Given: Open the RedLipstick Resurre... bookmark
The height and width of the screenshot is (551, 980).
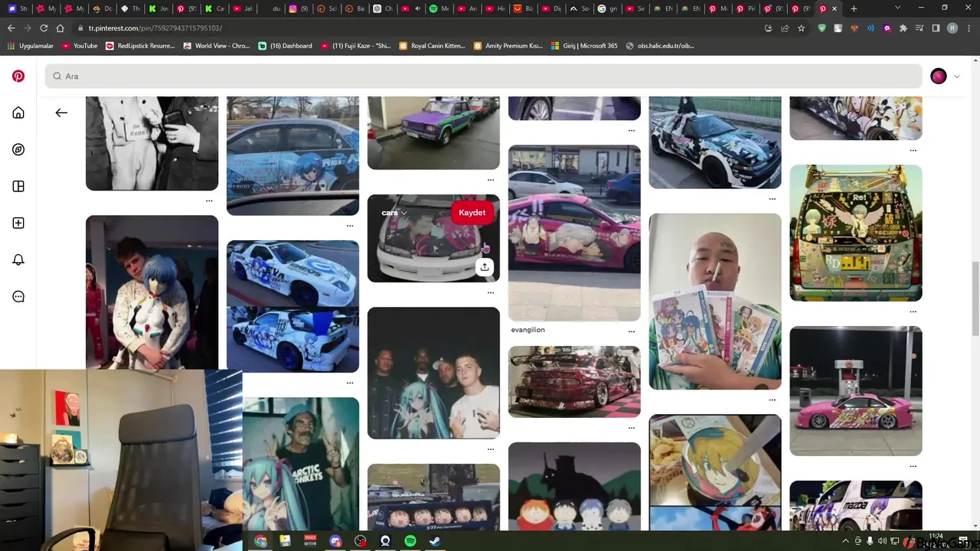Looking at the screenshot, I should [140, 46].
